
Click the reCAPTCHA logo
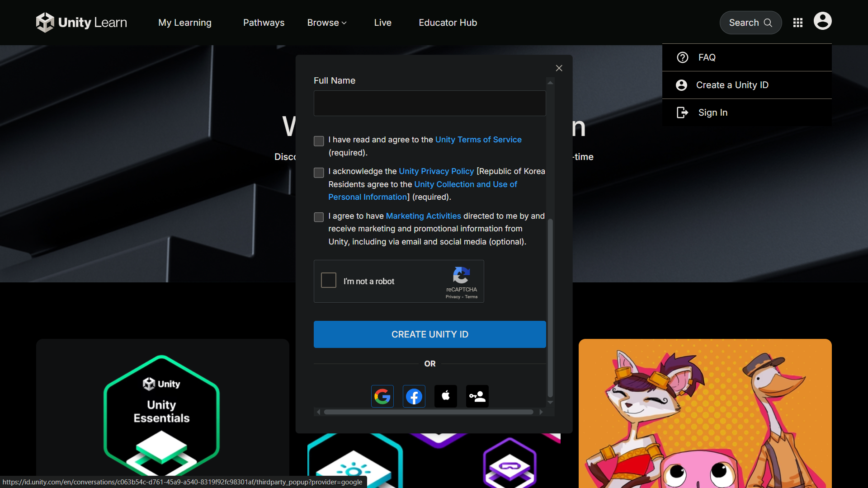click(462, 275)
